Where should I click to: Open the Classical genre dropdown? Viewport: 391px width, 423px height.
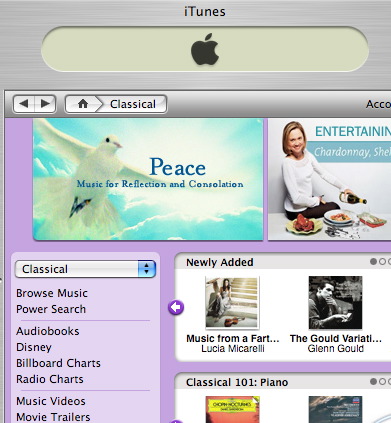[x=85, y=269]
